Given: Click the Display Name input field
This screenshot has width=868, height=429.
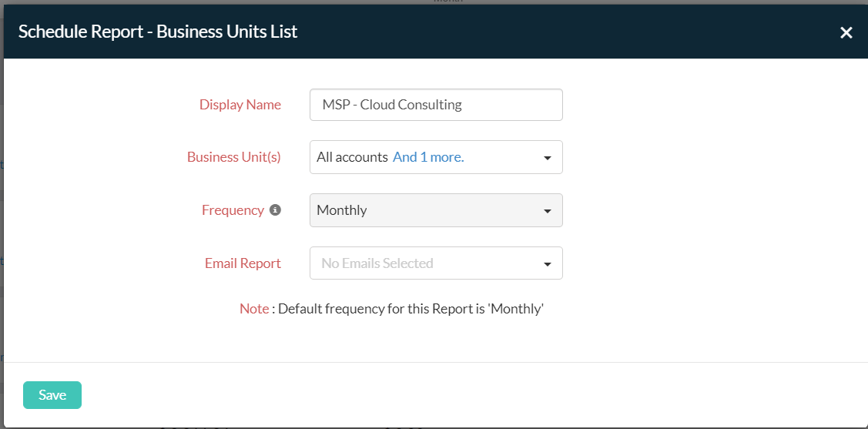Looking at the screenshot, I should (x=436, y=105).
